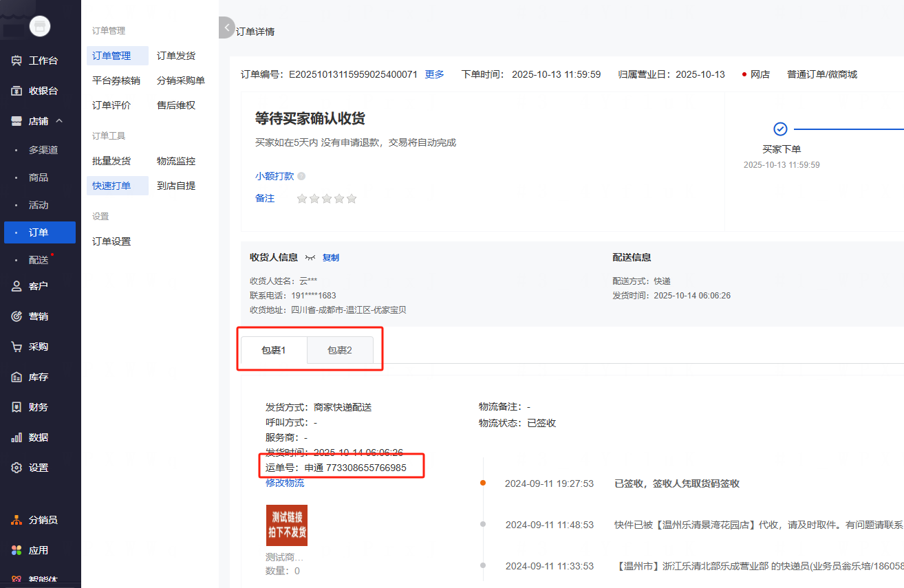Open the 库存 inventory icon
This screenshot has height=588, width=904.
(x=17, y=377)
